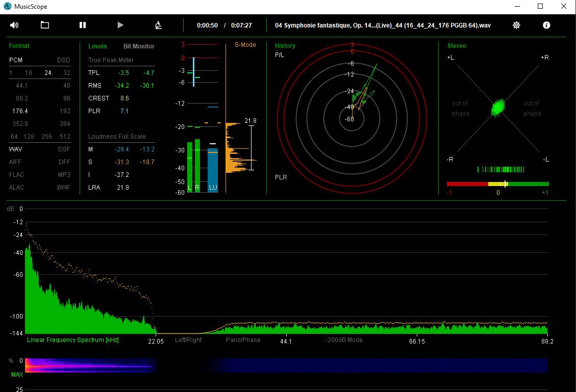Click the microscope analysis icon
The height and width of the screenshot is (392, 576).
point(159,25)
